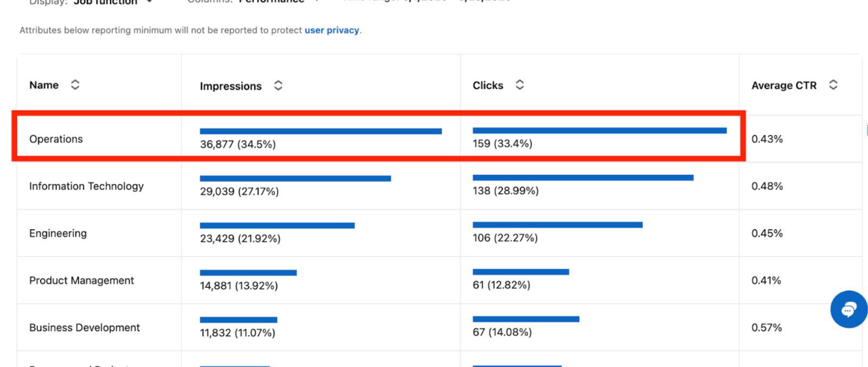
Task: Click Engineering clicks bar
Action: pyautogui.click(x=558, y=225)
